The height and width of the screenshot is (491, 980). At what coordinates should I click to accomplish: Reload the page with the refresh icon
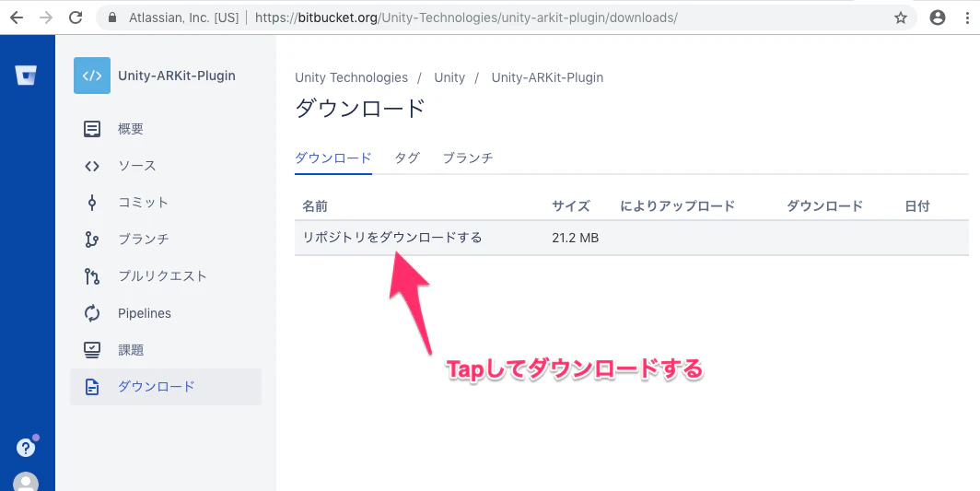tap(76, 18)
